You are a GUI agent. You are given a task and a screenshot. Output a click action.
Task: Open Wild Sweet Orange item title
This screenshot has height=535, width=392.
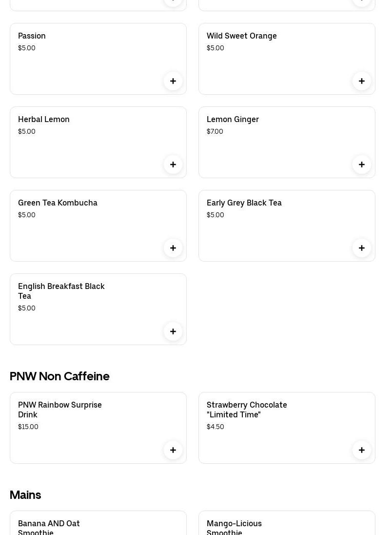coord(242,36)
